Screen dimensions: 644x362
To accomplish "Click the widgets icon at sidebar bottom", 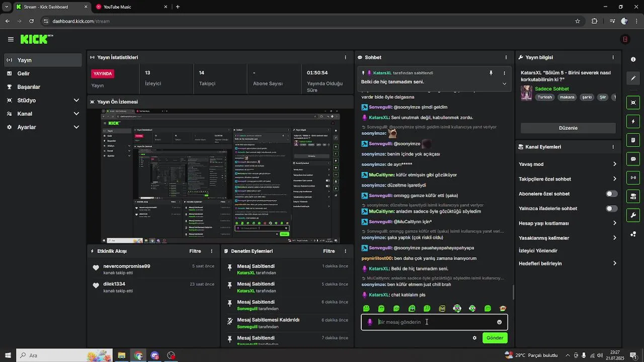I will 633,234.
